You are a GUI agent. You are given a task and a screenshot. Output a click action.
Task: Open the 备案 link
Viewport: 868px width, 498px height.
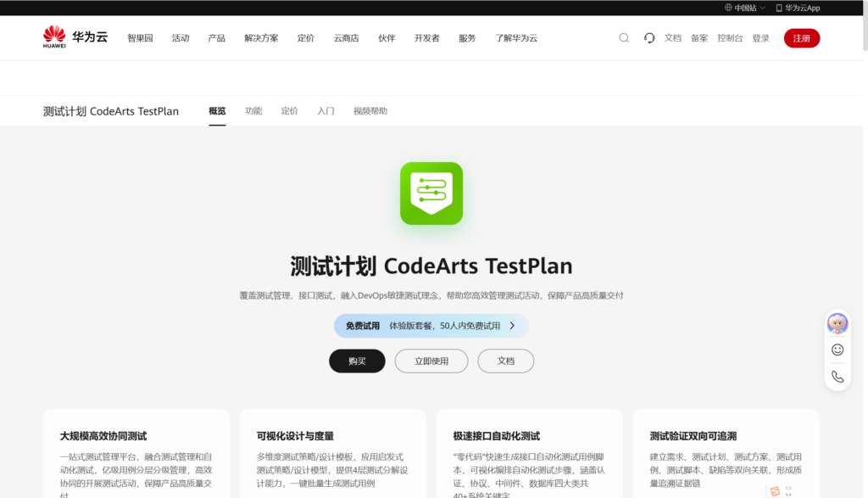pos(699,38)
